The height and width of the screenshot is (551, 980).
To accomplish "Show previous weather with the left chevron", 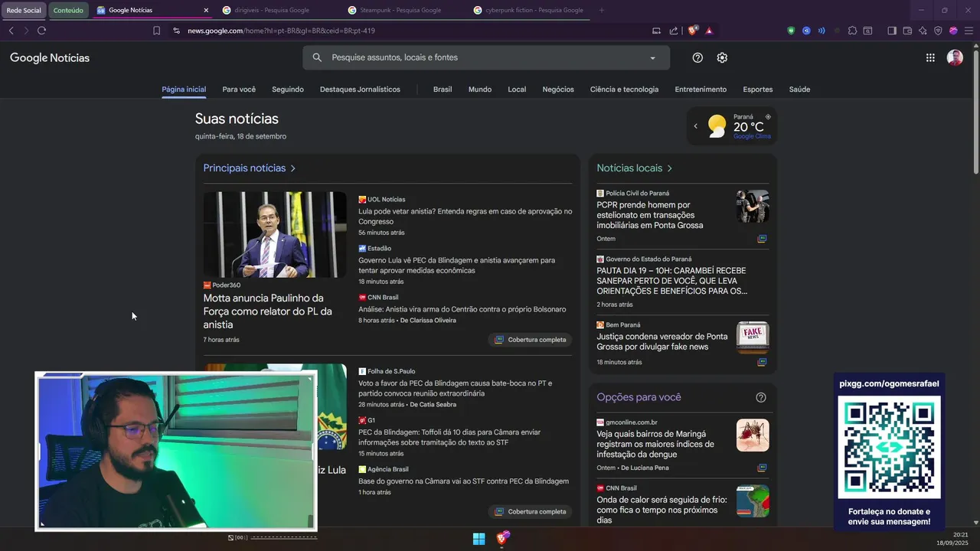I will (696, 126).
